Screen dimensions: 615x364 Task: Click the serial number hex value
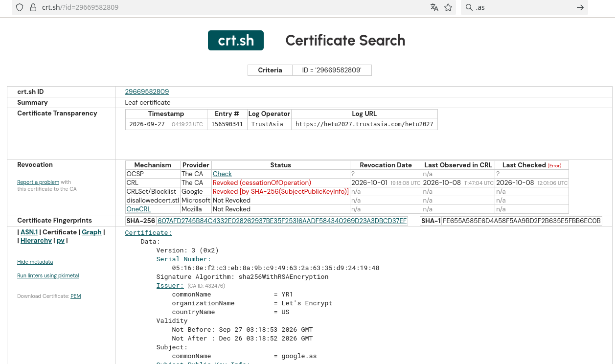[x=275, y=268]
